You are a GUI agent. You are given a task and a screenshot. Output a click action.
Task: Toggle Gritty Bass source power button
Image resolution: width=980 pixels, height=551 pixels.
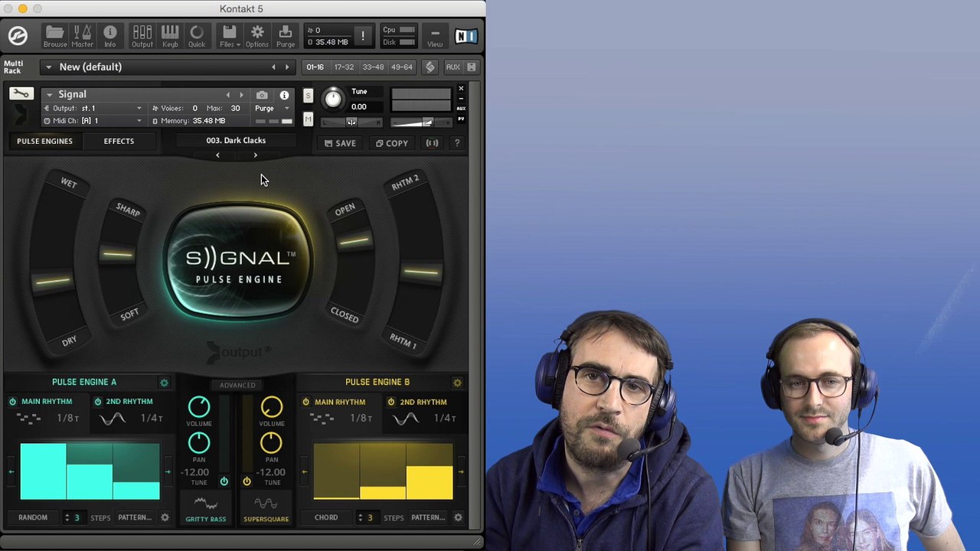(224, 481)
